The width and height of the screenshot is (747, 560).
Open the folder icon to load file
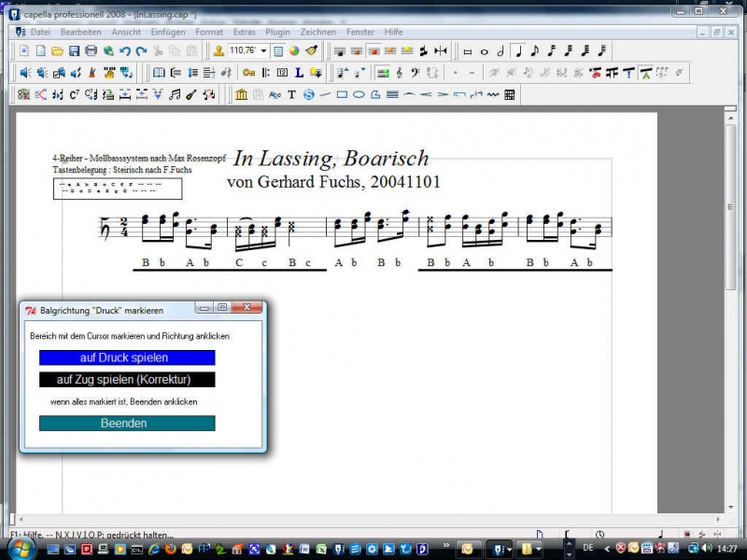point(58,50)
